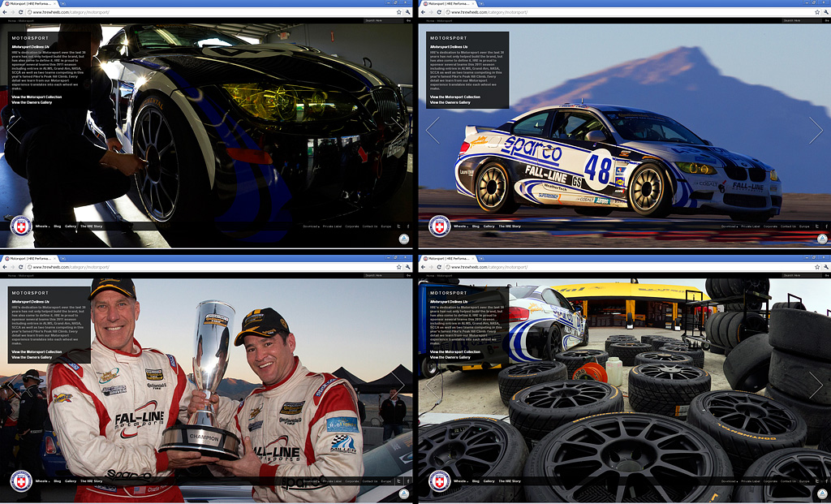
Task: Open View the Owners Gallery in garage BMW window
Action: [32, 102]
